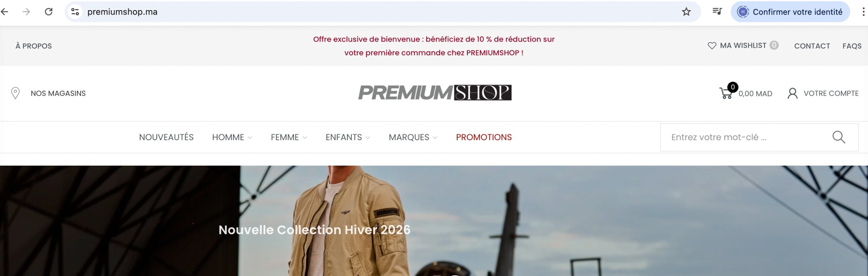The image size is (868, 276).
Task: Reload the page with the refresh icon
Action: pyautogui.click(x=49, y=12)
